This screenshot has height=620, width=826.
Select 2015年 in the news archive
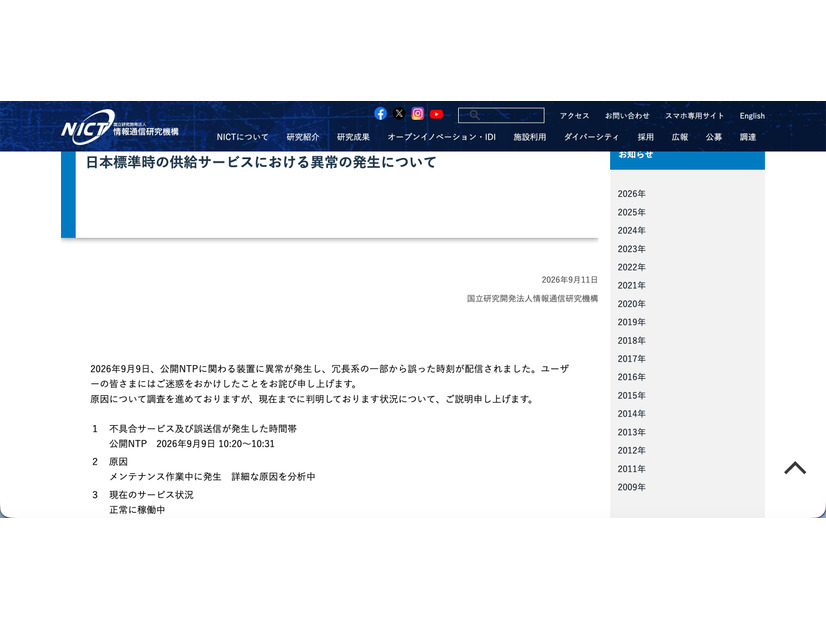[631, 396]
